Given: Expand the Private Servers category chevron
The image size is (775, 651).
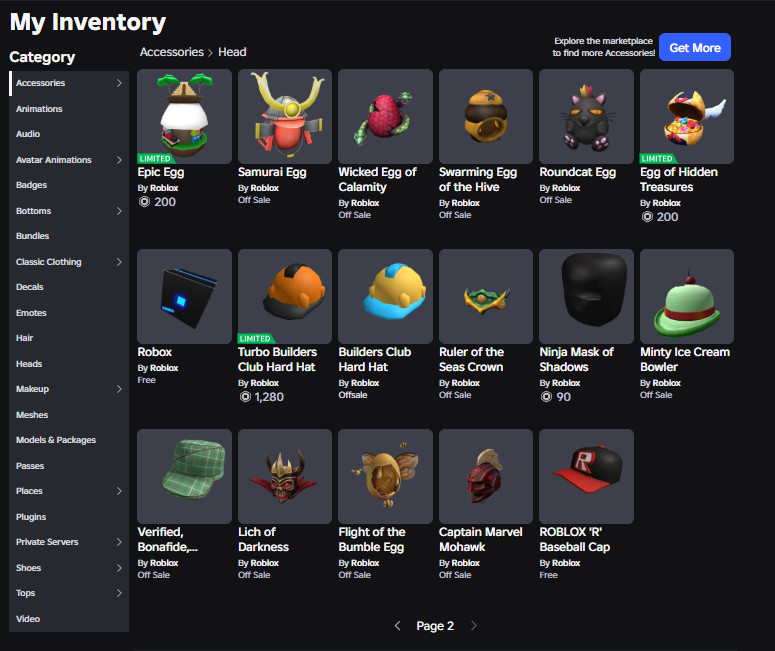Looking at the screenshot, I should pyautogui.click(x=119, y=542).
